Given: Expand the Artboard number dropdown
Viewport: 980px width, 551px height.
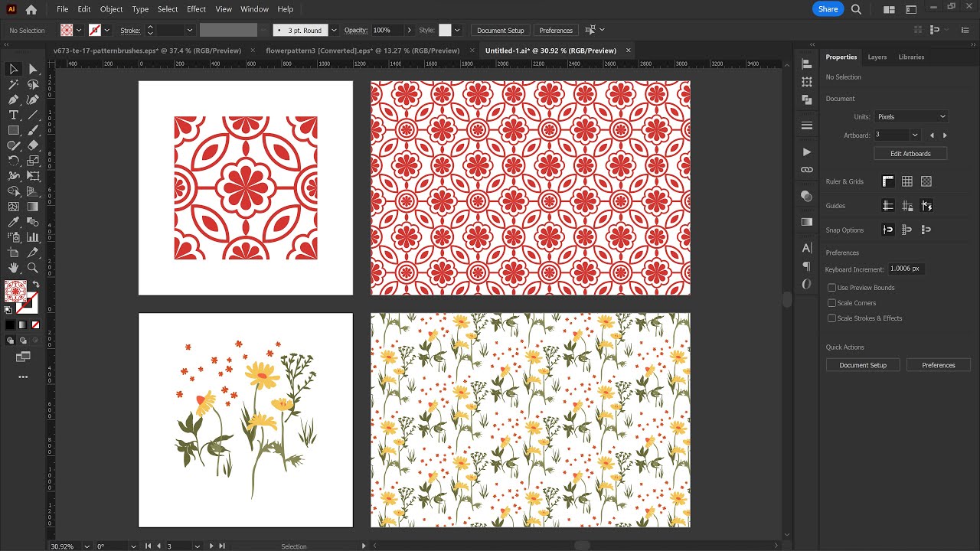Looking at the screenshot, I should click(x=915, y=135).
